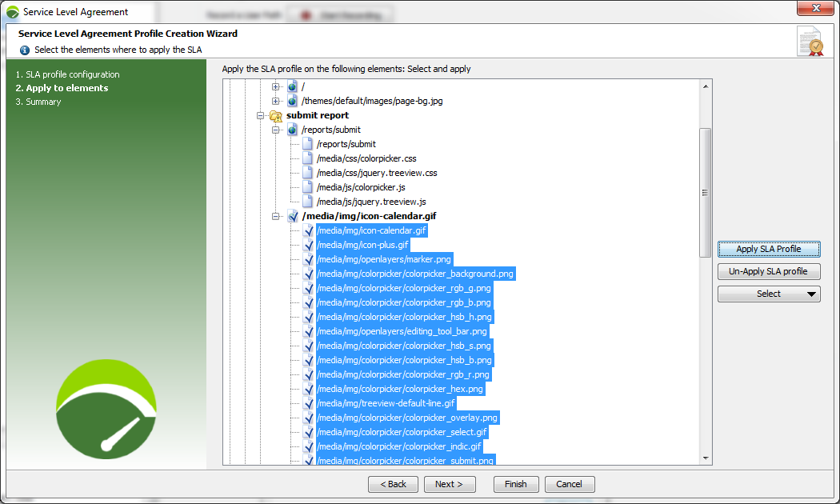Select the /media/js/jquery.treeview.js text row
The width and height of the screenshot is (840, 504).
tap(371, 202)
